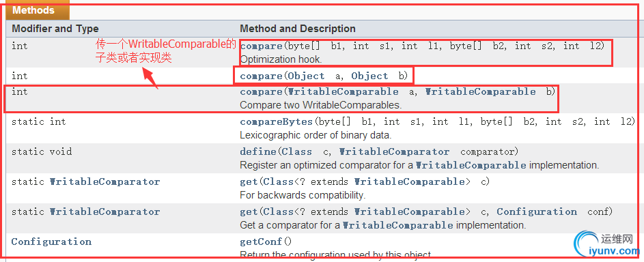This screenshot has height=262, width=644.
Task: Click WritableComparator parameter in define method
Action: tap(394, 151)
